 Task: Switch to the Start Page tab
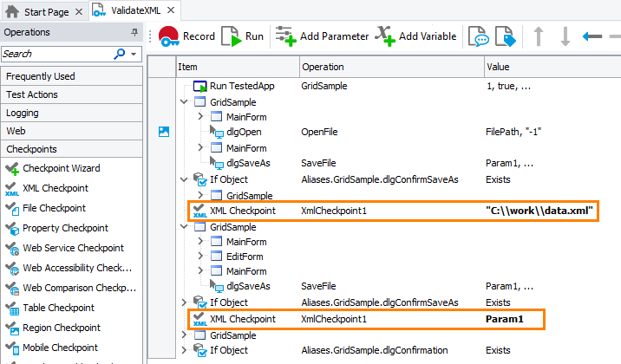point(41,10)
